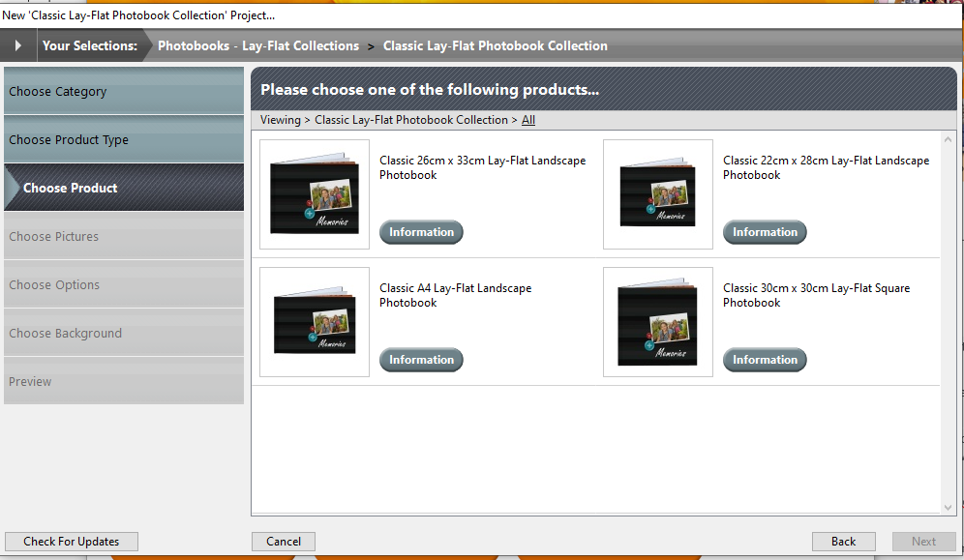Viewport: 964px width, 560px height.
Task: Select the 30cm x 30cm Square Photobook thumbnail
Action: coord(658,322)
